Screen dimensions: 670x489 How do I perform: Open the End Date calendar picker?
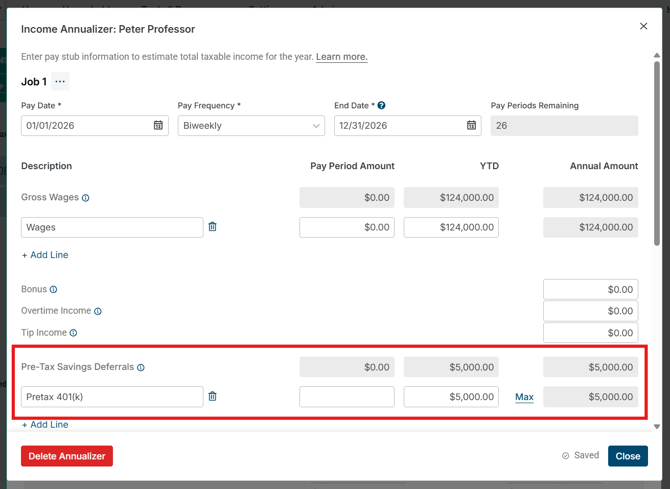pyautogui.click(x=471, y=126)
